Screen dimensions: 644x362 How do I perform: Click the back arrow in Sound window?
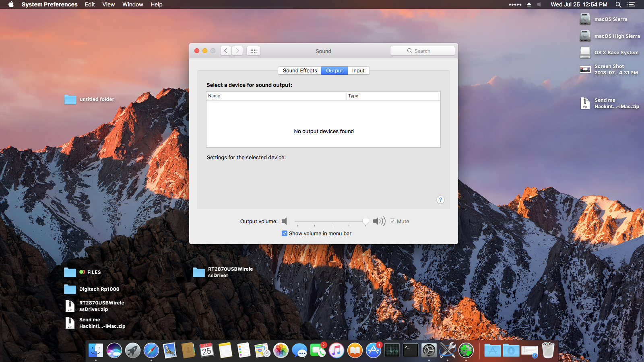tap(226, 51)
